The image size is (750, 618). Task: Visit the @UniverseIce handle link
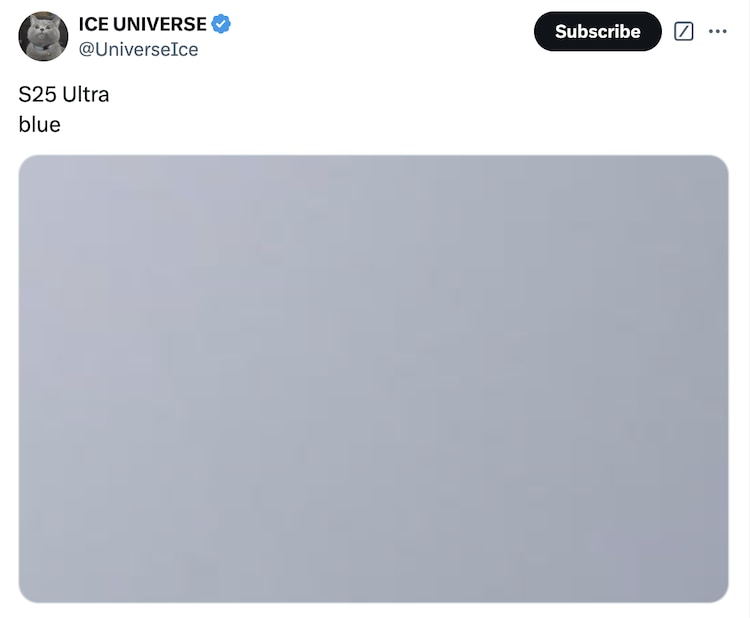click(x=138, y=49)
